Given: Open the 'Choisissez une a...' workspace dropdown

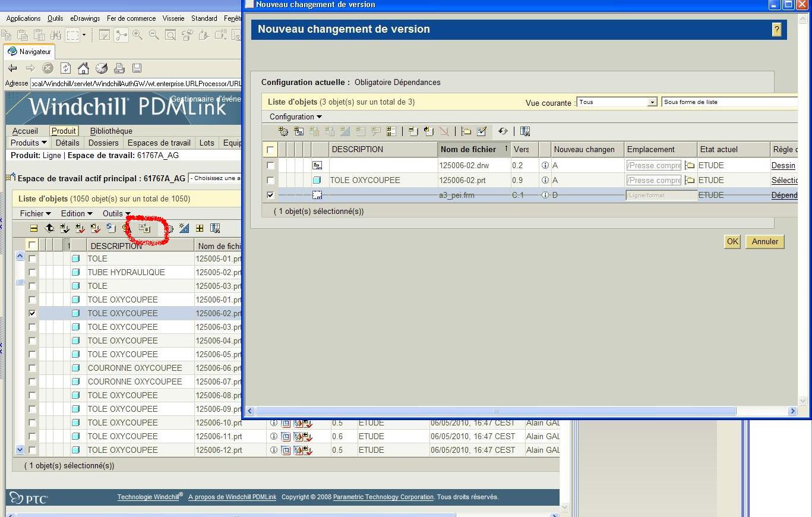Looking at the screenshot, I should pos(215,178).
